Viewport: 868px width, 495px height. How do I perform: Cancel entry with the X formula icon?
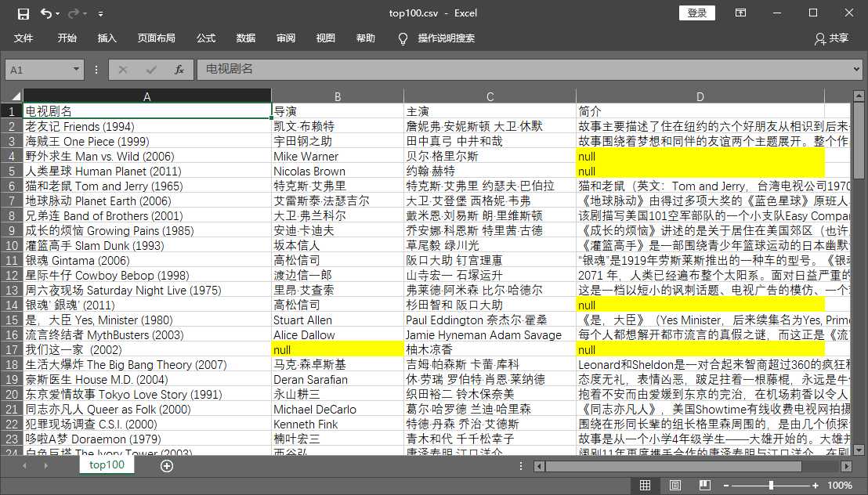pyautogui.click(x=123, y=70)
